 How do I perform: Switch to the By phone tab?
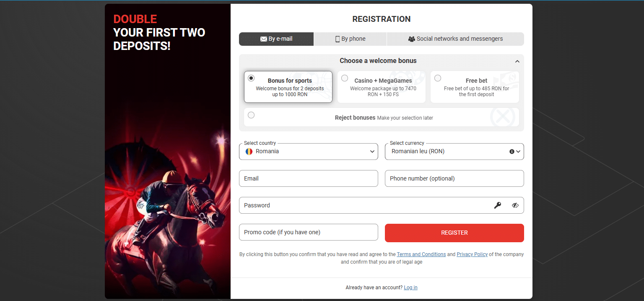point(350,39)
